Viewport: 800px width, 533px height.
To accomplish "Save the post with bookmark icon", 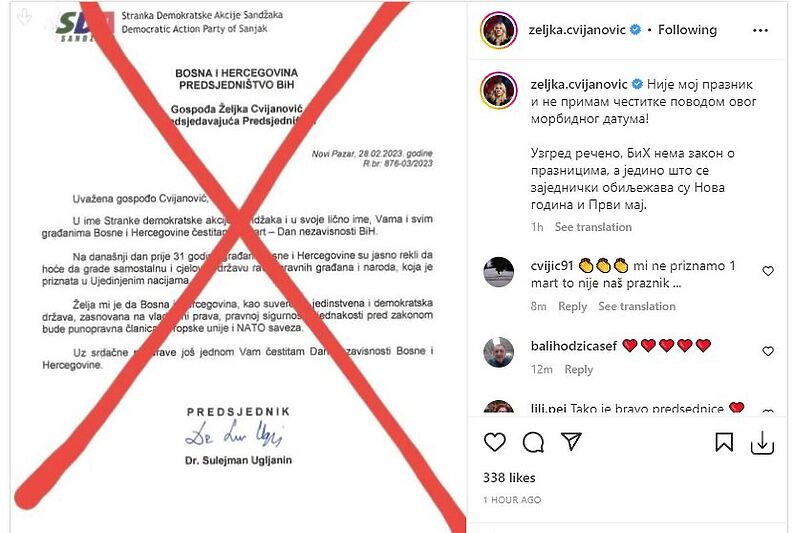I will 724,442.
